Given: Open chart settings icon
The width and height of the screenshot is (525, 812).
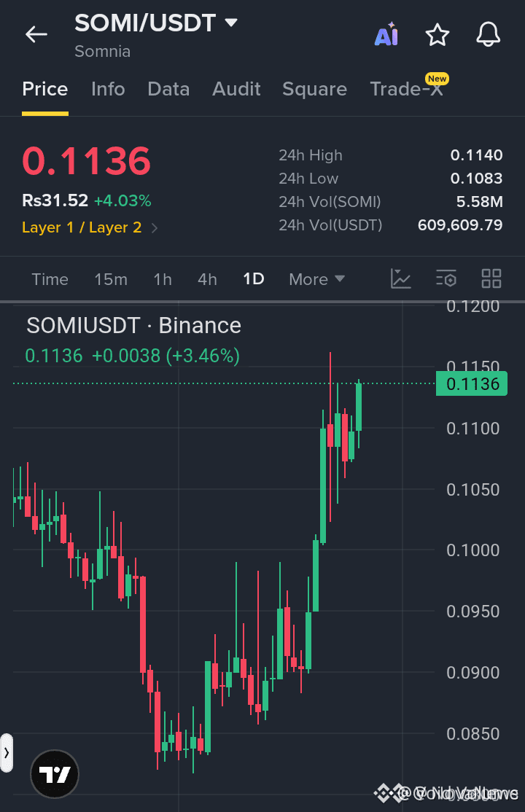Looking at the screenshot, I should point(446,278).
